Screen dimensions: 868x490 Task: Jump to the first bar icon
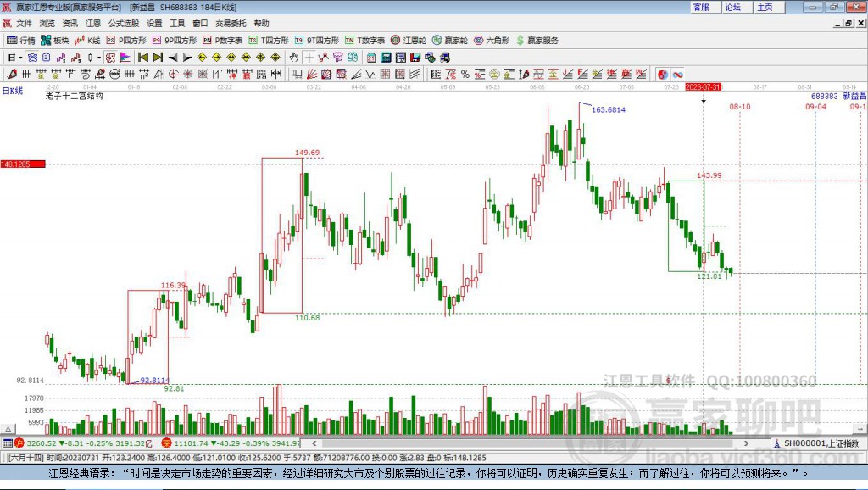[x=142, y=58]
